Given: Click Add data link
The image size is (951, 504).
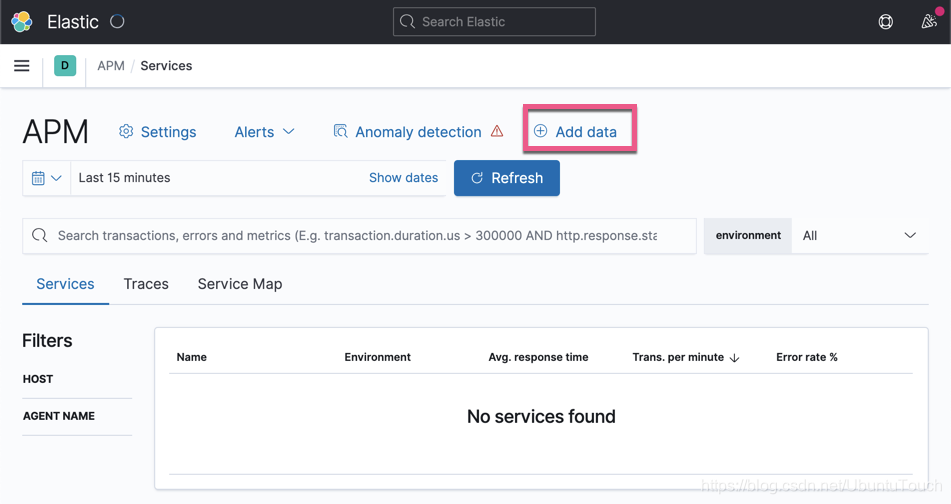Looking at the screenshot, I should click(575, 132).
